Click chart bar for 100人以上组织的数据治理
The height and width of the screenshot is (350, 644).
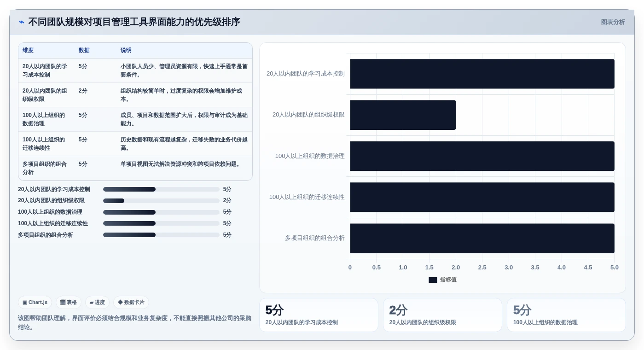482,156
